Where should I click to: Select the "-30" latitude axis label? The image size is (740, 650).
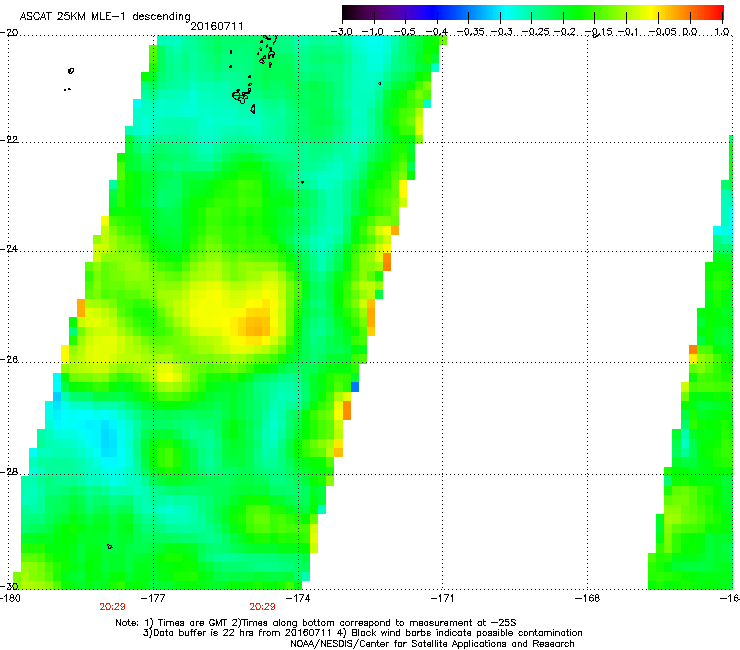click(9, 586)
